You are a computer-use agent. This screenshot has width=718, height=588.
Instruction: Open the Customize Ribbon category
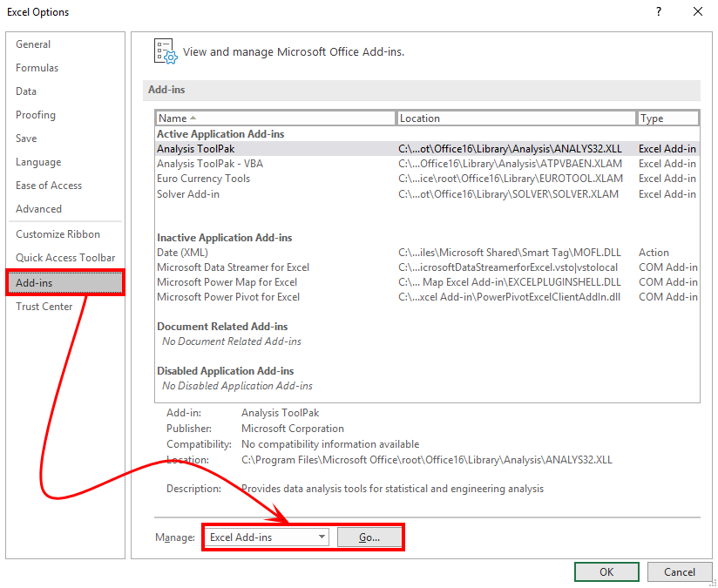[58, 234]
